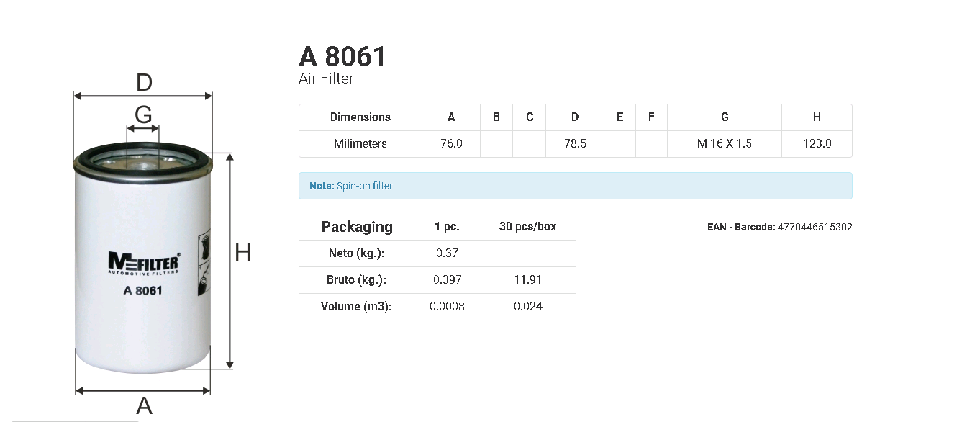980x422 pixels.
Task: Click the 0.397 bruto weight value
Action: (x=447, y=280)
